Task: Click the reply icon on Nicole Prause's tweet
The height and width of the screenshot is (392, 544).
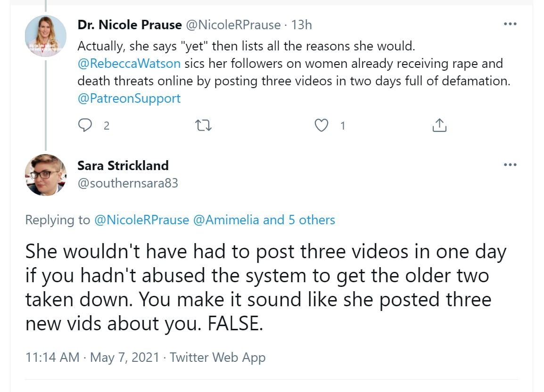Action: pos(86,125)
